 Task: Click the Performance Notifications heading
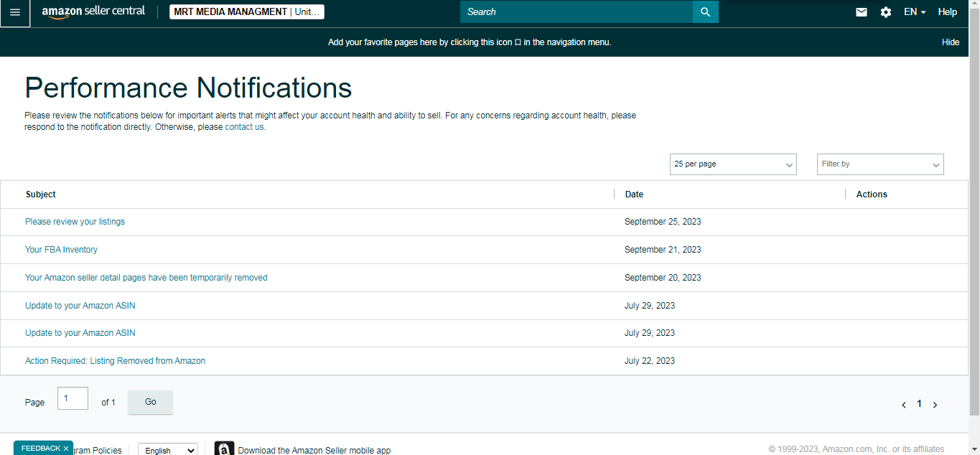click(188, 88)
